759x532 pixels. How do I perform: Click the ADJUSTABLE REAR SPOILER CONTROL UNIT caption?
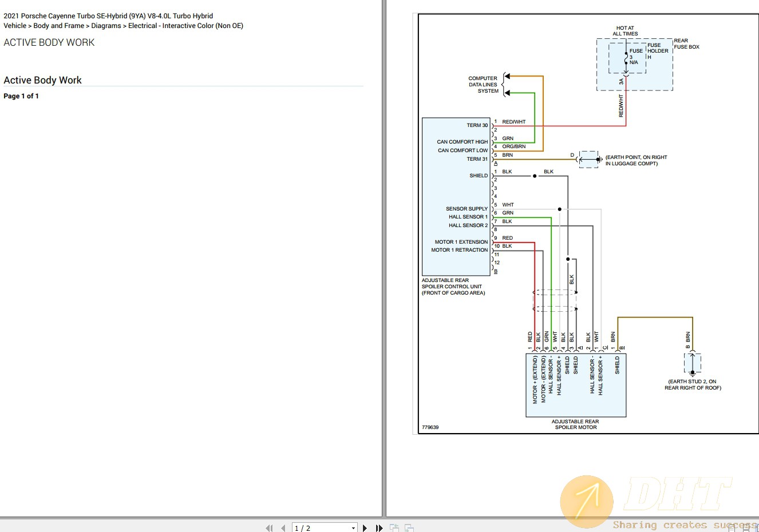pos(453,287)
